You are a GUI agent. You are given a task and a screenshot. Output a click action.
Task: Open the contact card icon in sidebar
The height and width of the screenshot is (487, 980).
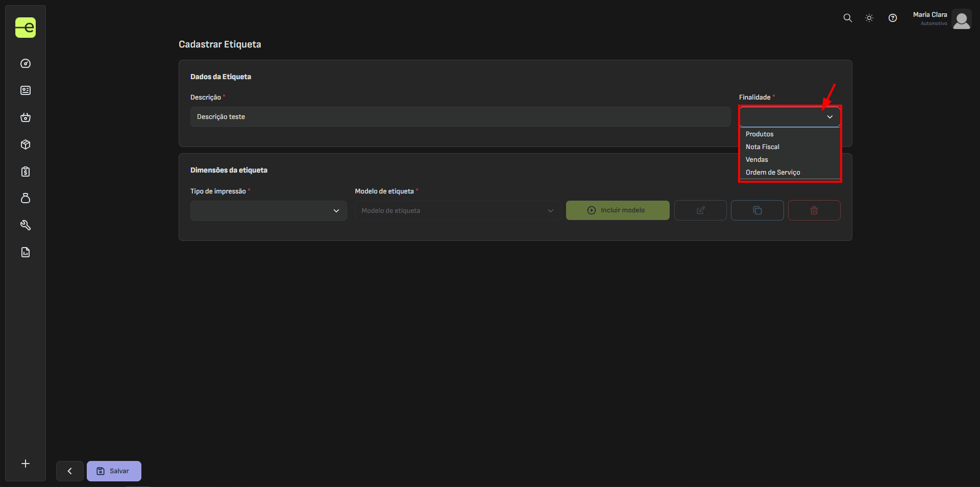[26, 90]
